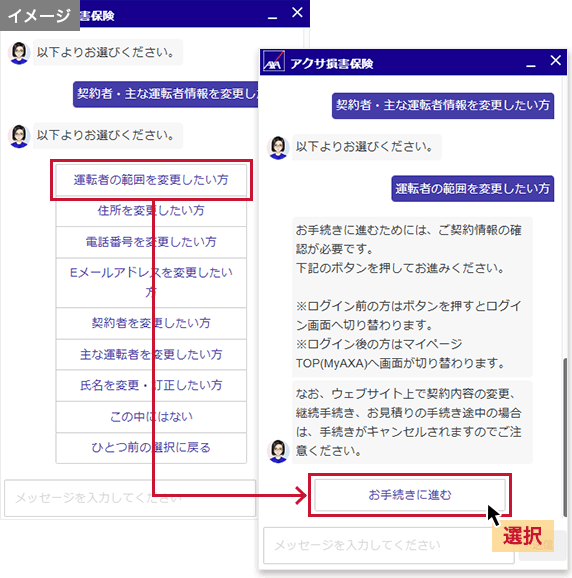Click the 契約者・主な運転者情報を変更したい方 bubble in right chat
This screenshot has width=572, height=578.
pyautogui.click(x=443, y=105)
